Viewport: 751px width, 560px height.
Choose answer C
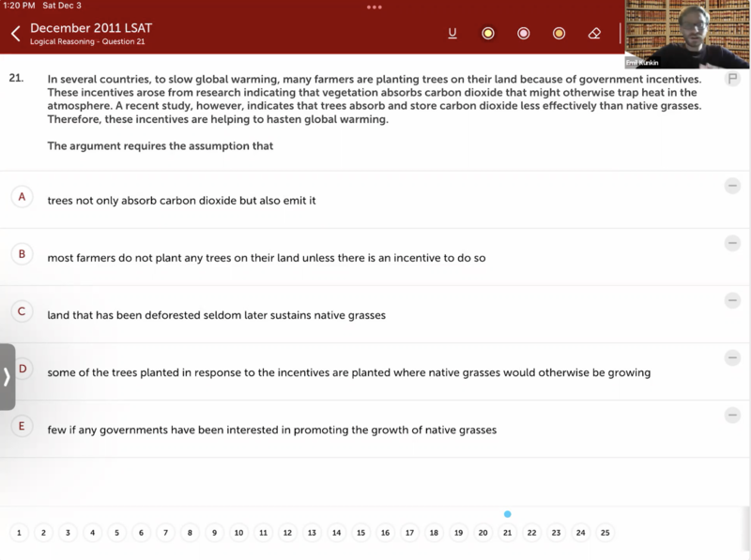point(23,311)
